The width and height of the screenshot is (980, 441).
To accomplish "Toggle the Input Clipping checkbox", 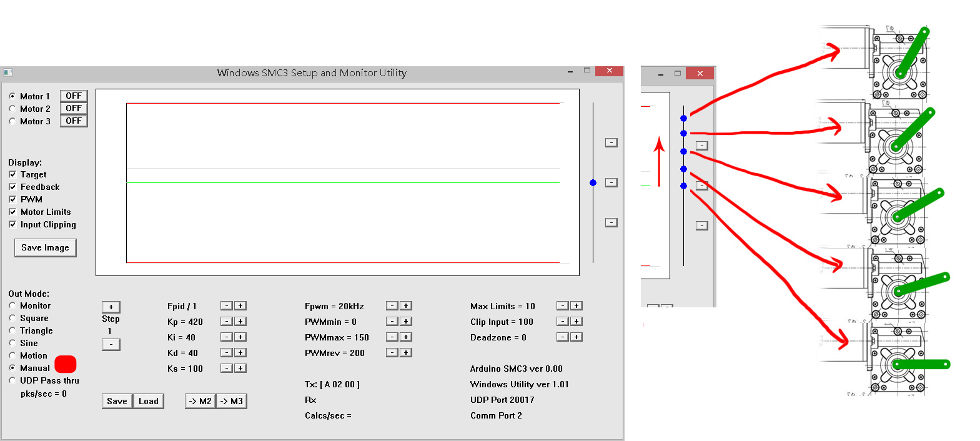I will click(12, 224).
